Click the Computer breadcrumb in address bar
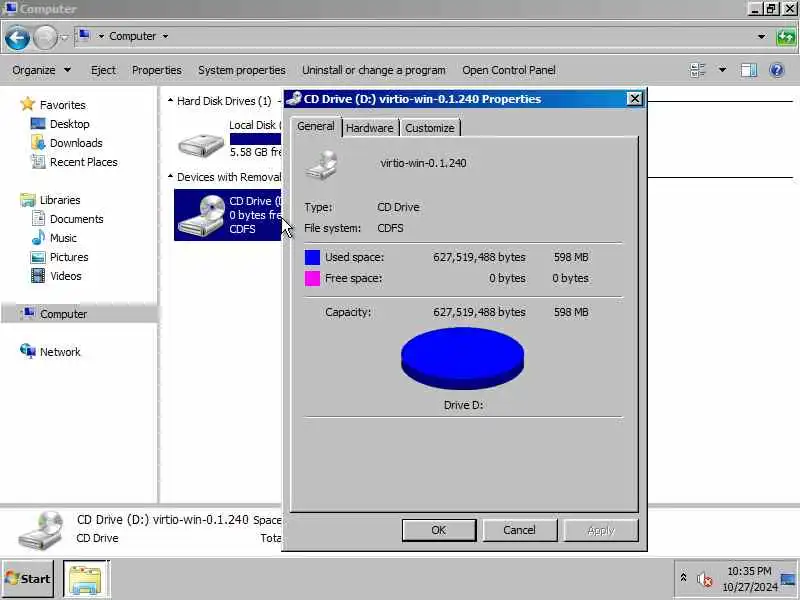Screen dimensions: 800x600 coord(132,36)
